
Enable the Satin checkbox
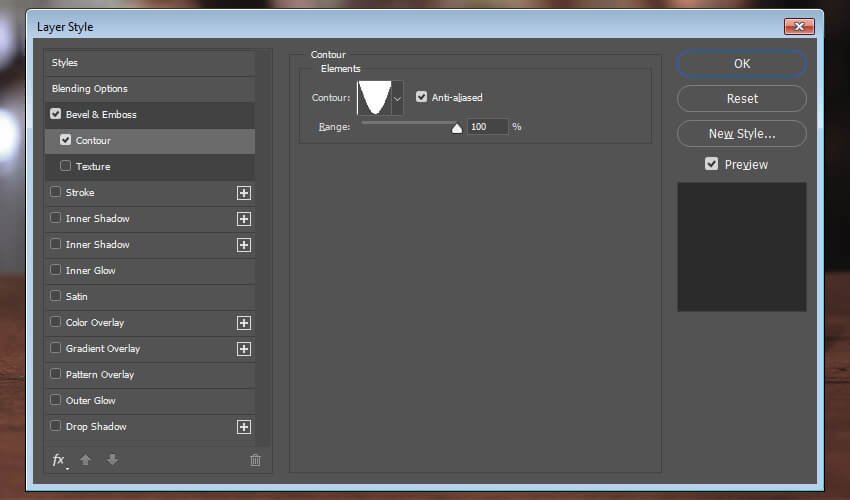[x=55, y=296]
